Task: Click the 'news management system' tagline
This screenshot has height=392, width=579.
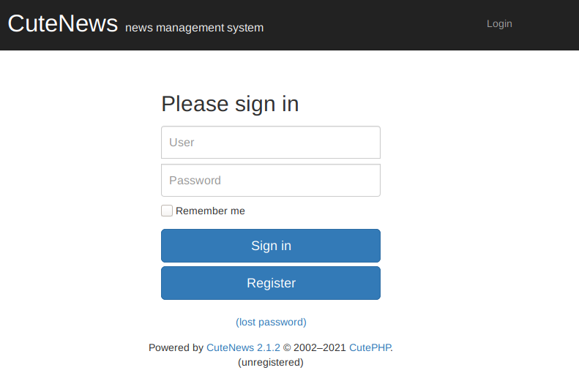Action: tap(194, 28)
